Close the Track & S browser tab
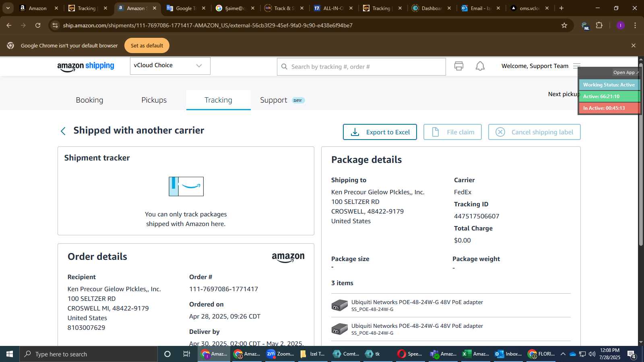The width and height of the screenshot is (644, 362). (x=302, y=8)
